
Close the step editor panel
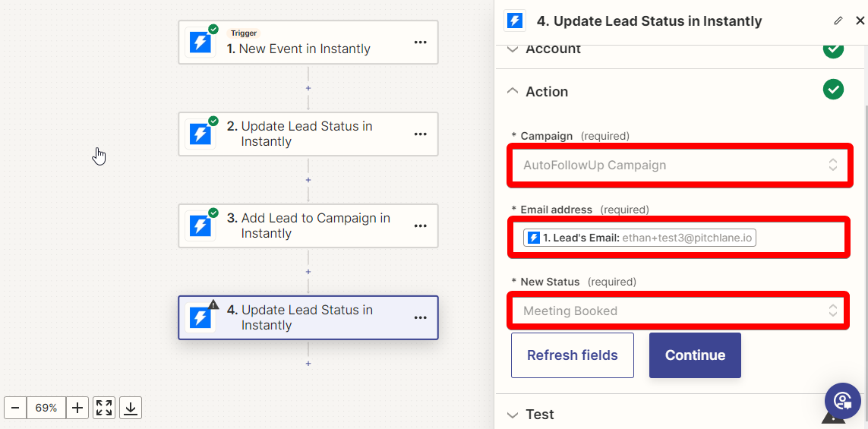click(860, 21)
